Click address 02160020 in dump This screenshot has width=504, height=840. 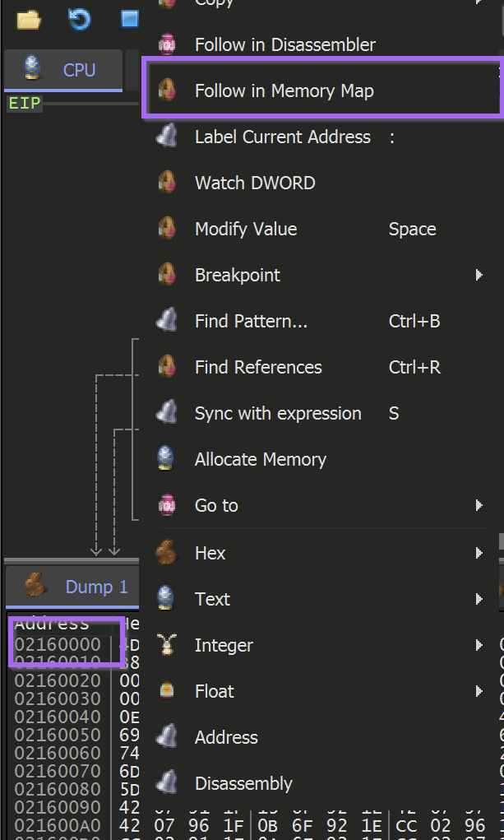[x=58, y=680]
